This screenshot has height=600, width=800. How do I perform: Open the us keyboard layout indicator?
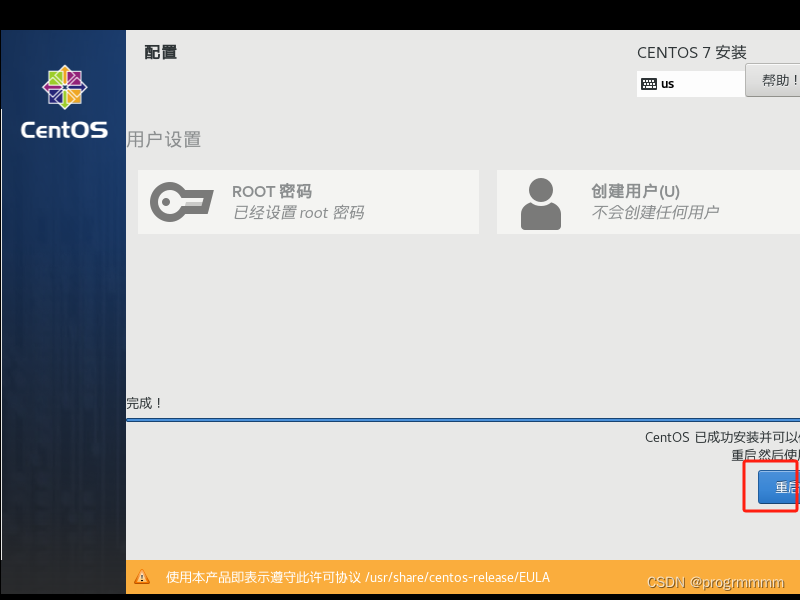click(691, 84)
